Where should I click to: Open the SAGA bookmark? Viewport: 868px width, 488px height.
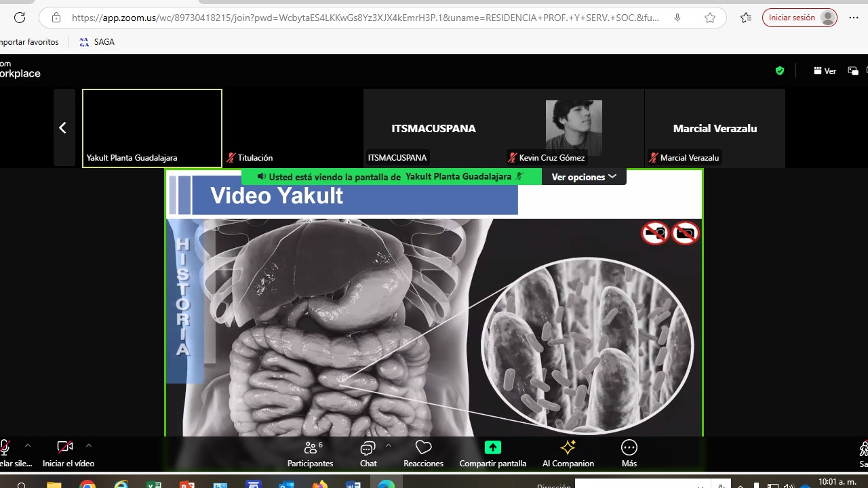point(97,42)
